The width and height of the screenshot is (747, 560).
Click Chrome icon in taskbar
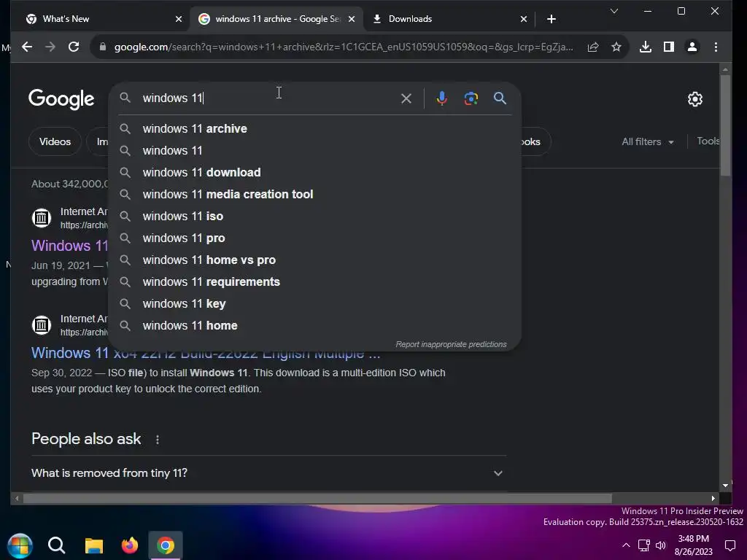click(166, 545)
